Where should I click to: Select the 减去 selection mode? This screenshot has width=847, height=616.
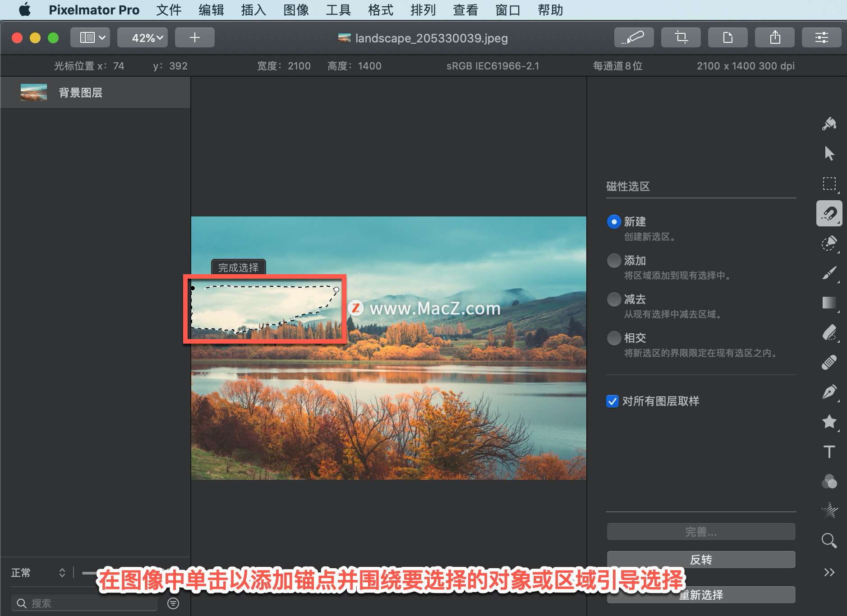pyautogui.click(x=614, y=299)
